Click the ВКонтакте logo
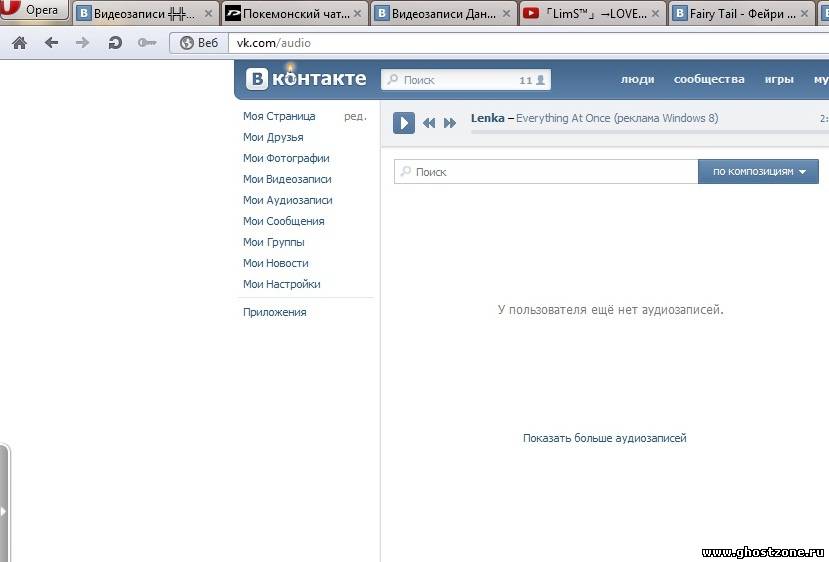The height and width of the screenshot is (562, 829). coord(307,79)
